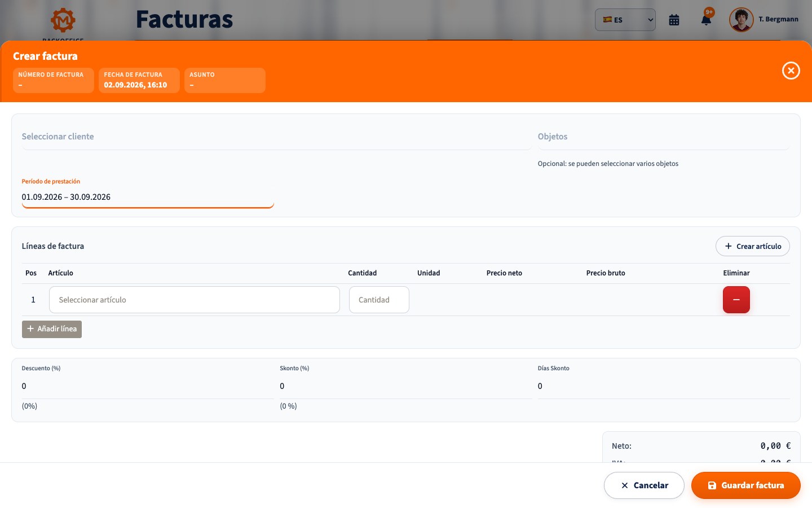This screenshot has width=812, height=508.
Task: Open the calendar icon in header
Action: point(674,20)
